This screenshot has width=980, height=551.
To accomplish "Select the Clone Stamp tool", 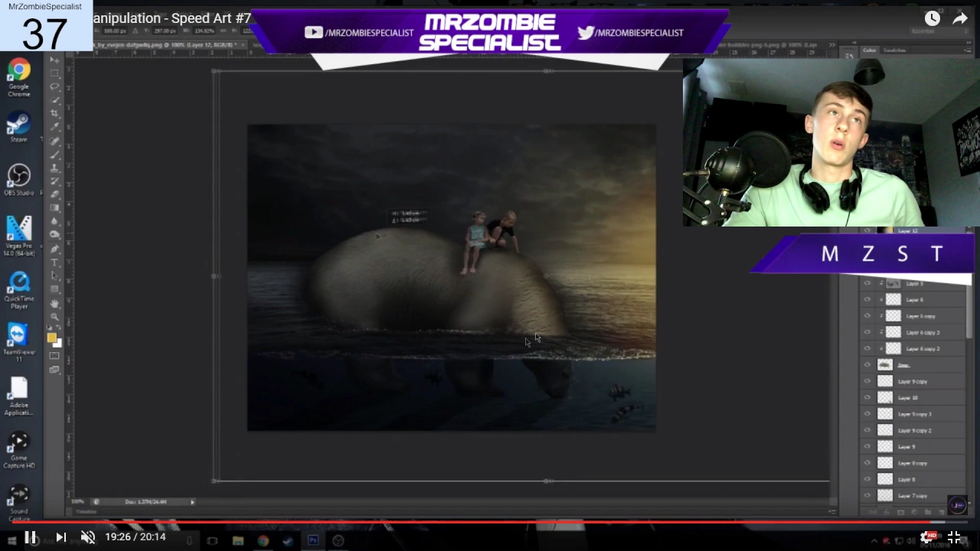I will point(54,168).
